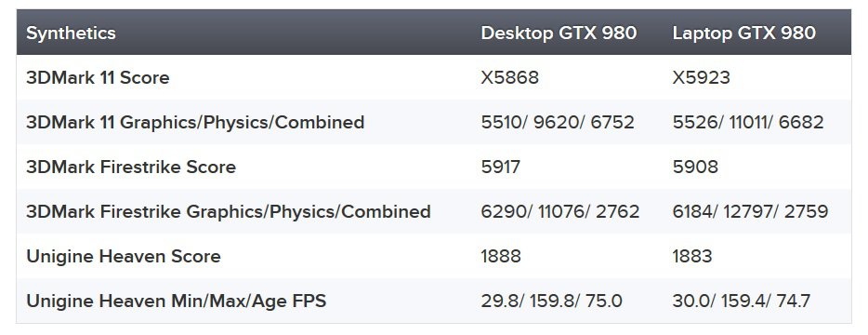Click the 30.0/ 159.4/ 74.7 FPS value
Screen dimensions: 868x335
742,301
